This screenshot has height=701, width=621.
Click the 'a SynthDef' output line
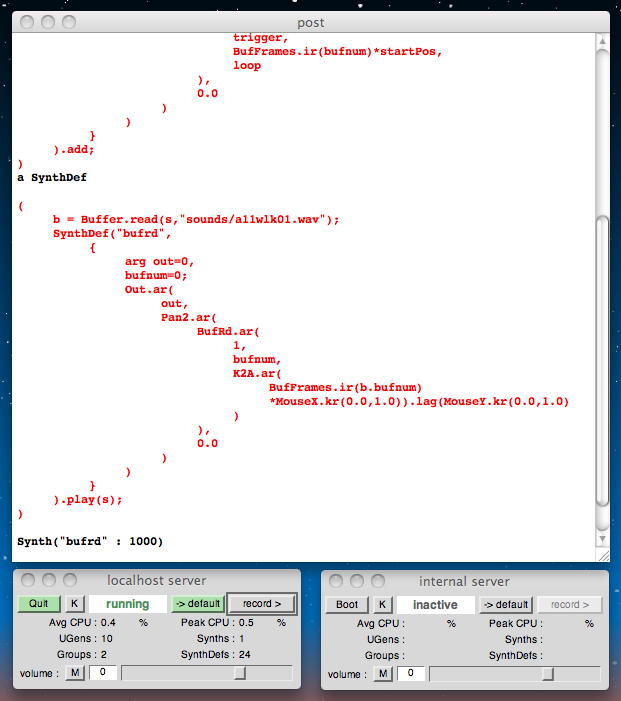pos(52,177)
